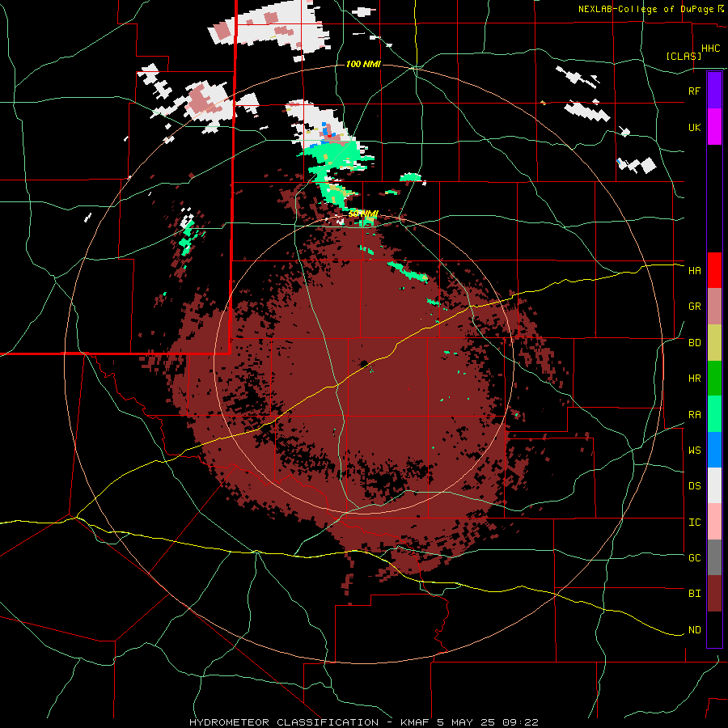Click the GC legend label
Image resolution: width=728 pixels, height=728 pixels.
tap(694, 558)
